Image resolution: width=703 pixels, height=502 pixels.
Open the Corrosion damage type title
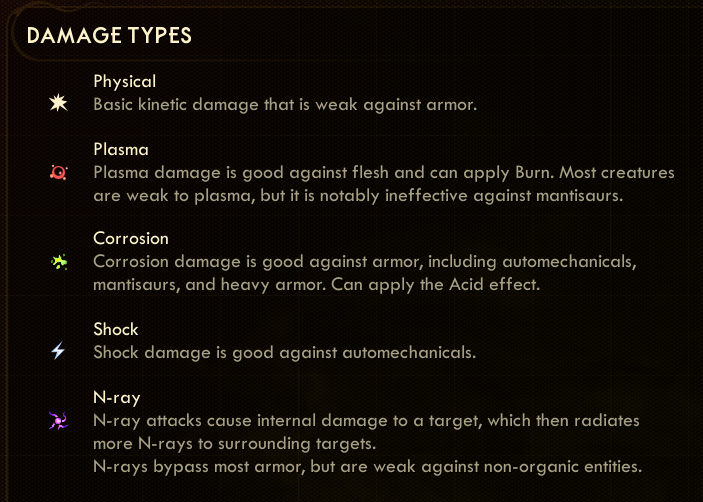(130, 239)
